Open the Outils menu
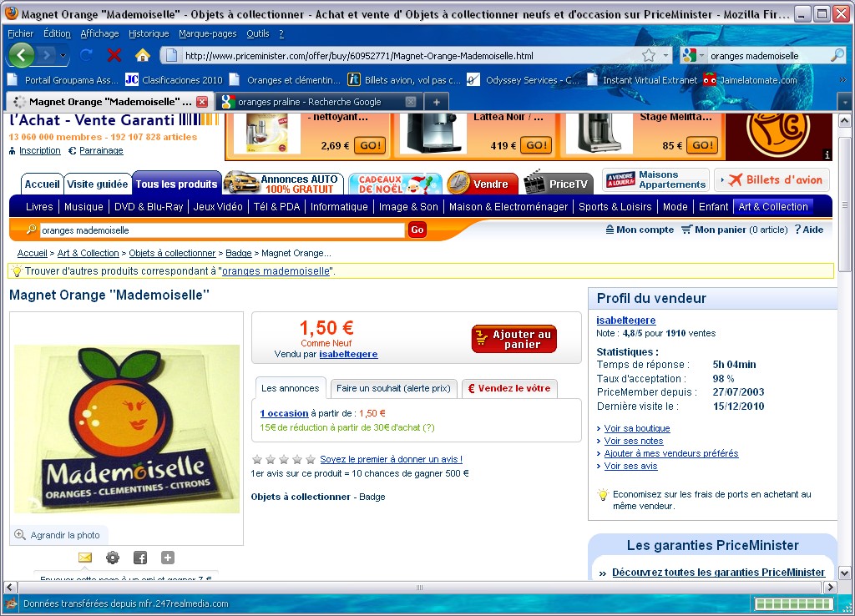Viewport: 855px width, 616px height. (x=258, y=33)
